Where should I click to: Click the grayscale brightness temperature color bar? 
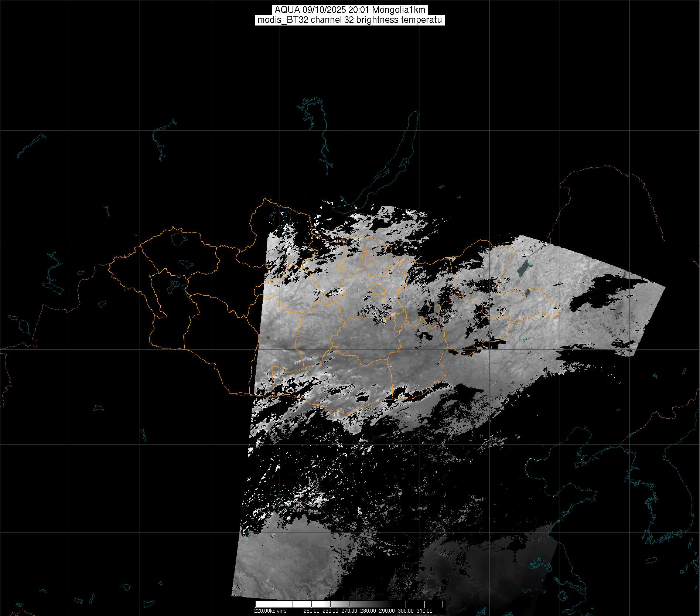[x=350, y=605]
